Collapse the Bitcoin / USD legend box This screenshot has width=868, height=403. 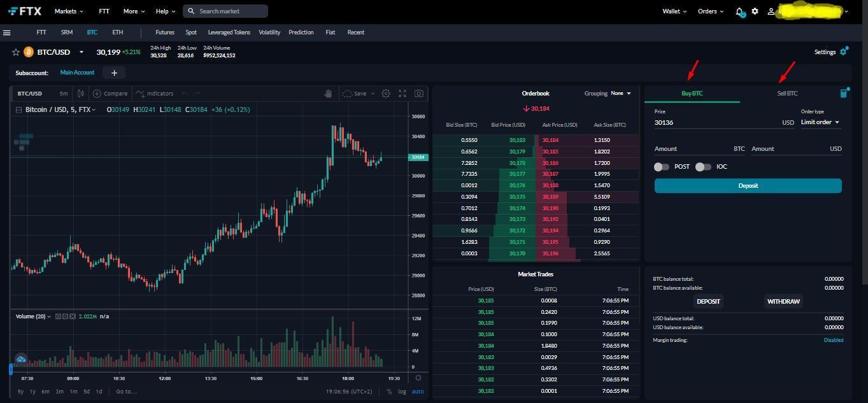coord(18,110)
